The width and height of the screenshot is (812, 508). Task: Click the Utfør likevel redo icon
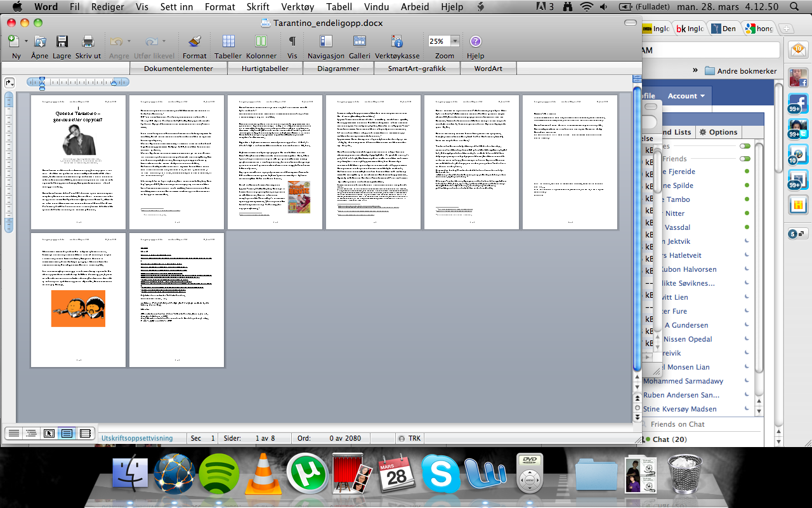coord(152,41)
